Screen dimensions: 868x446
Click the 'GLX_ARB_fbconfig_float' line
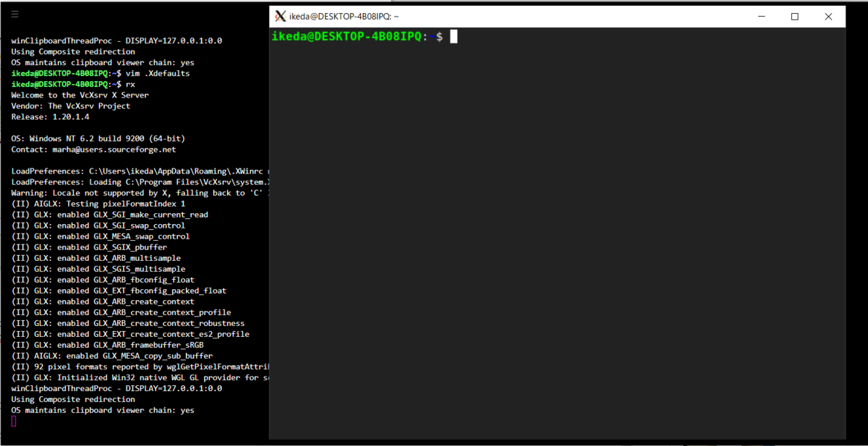[x=103, y=280]
